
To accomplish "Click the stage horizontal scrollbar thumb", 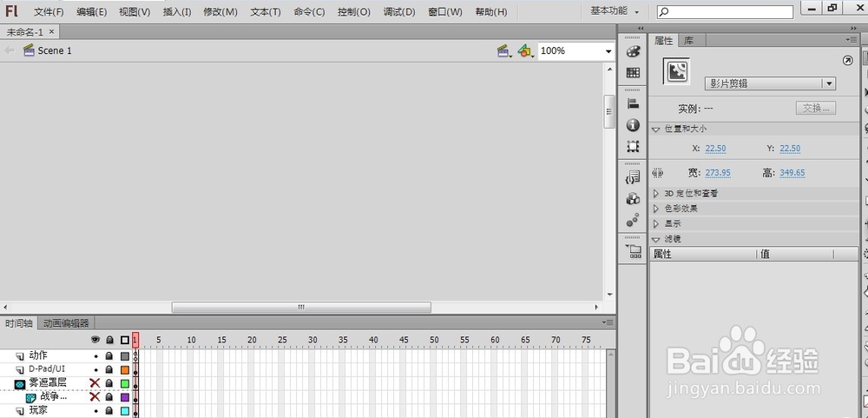I will point(301,307).
